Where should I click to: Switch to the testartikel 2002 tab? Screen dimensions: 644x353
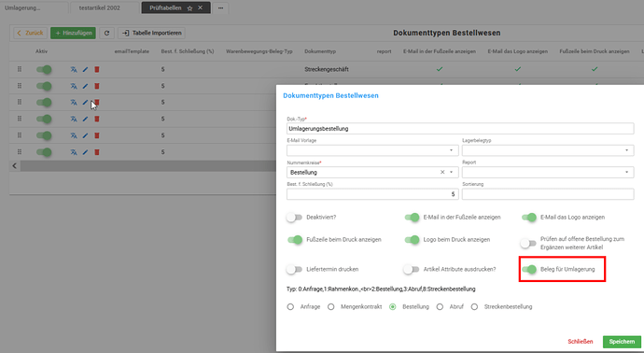coord(99,7)
